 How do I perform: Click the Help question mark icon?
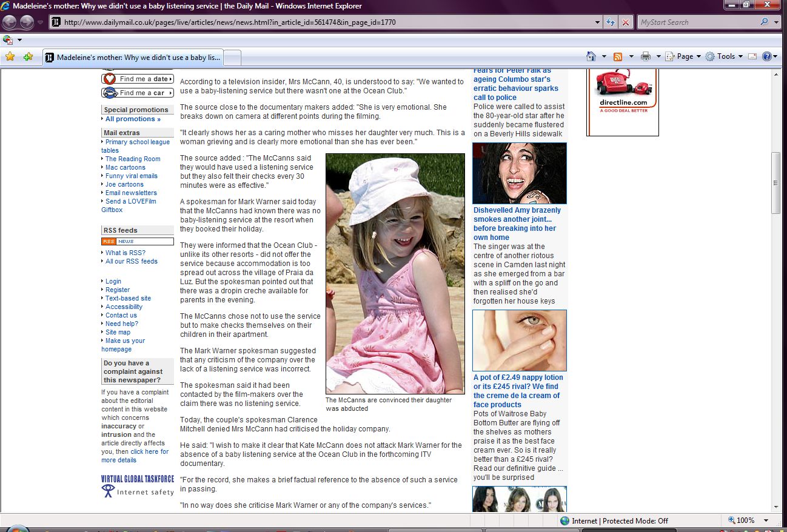pos(766,56)
